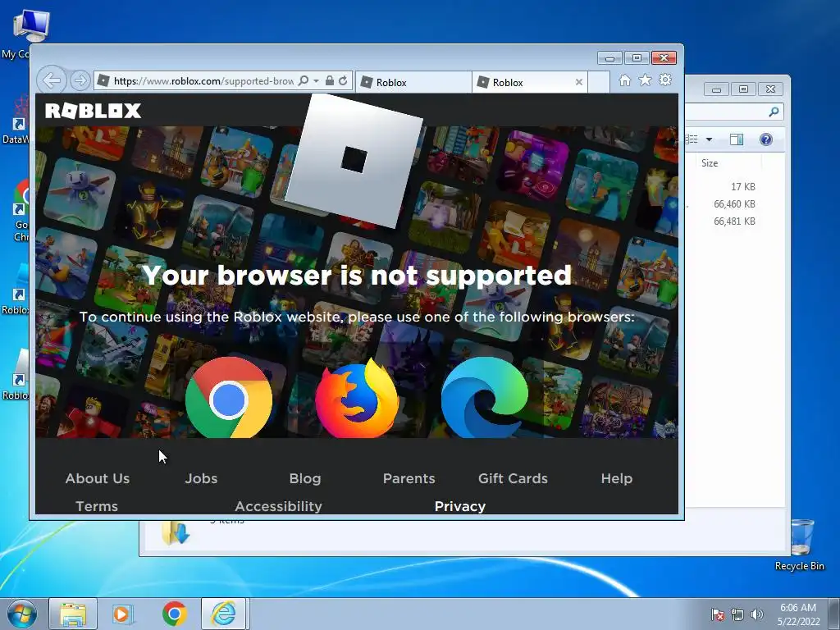Maximize the Internet Explorer window
The width and height of the screenshot is (840, 630).
[637, 58]
